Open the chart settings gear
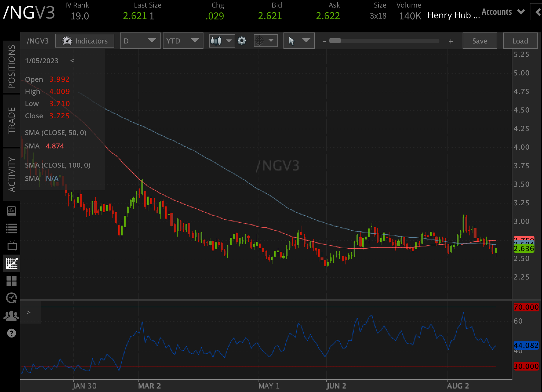The image size is (542, 392). 241,41
